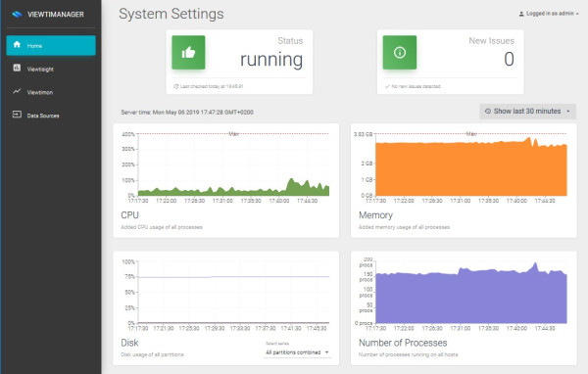
Task: Open the Show last 30 minutes dropdown
Action: (527, 112)
